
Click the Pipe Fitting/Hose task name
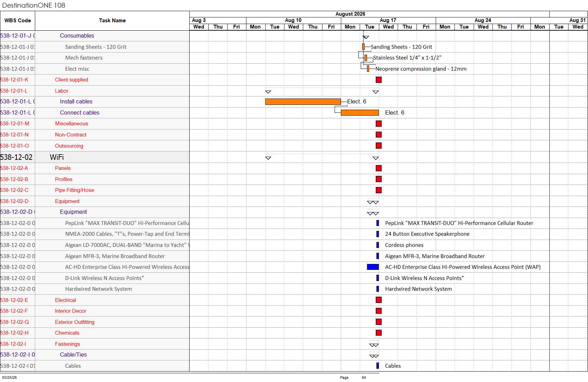75,190
